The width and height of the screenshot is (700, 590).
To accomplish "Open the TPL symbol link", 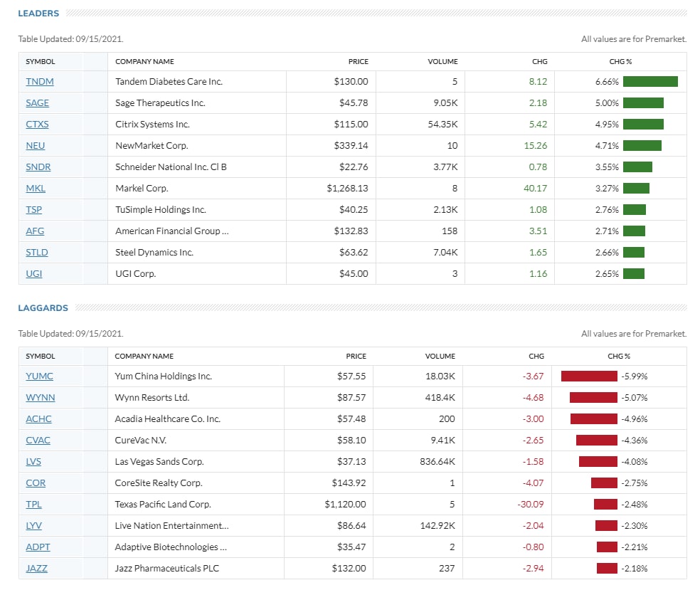I will pos(33,505).
